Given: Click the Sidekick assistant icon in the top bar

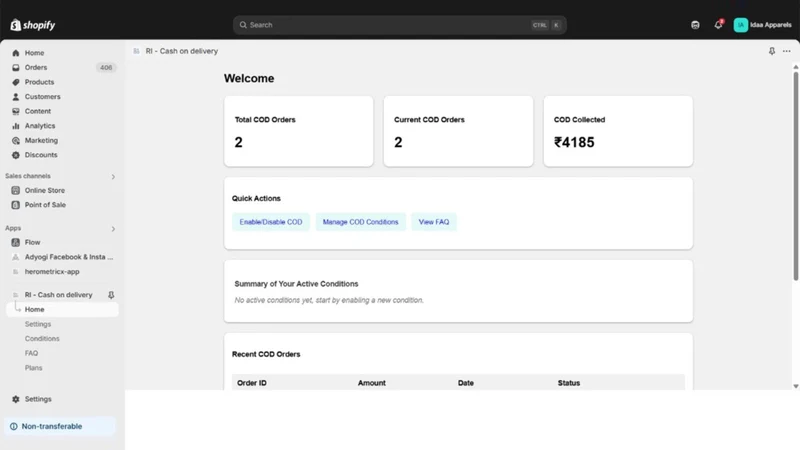Looking at the screenshot, I should coord(695,24).
